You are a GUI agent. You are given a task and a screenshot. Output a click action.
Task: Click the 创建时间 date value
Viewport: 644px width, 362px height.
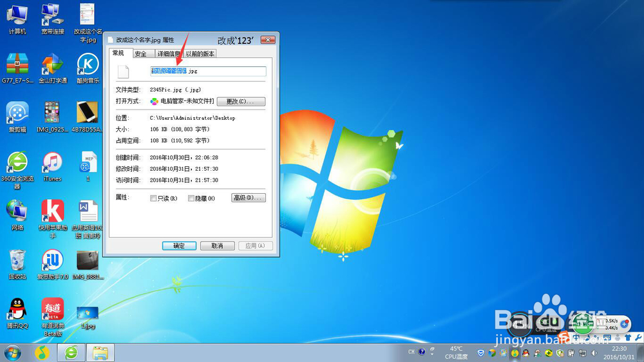(184, 157)
